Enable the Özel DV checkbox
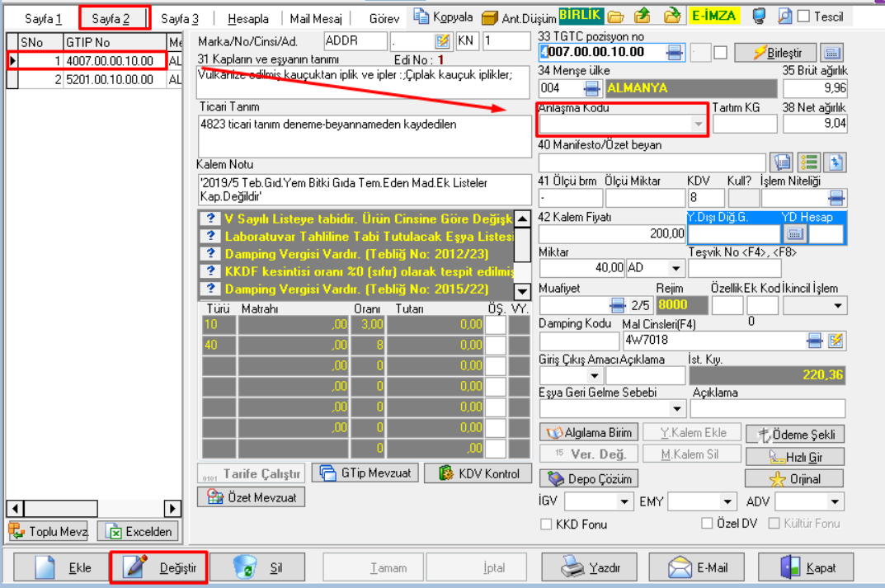 [x=707, y=523]
